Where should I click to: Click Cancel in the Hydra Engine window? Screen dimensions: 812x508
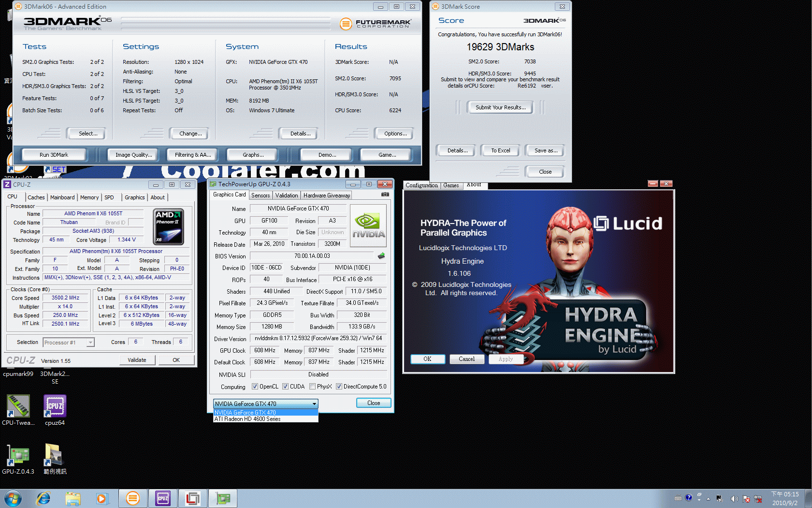coord(467,359)
